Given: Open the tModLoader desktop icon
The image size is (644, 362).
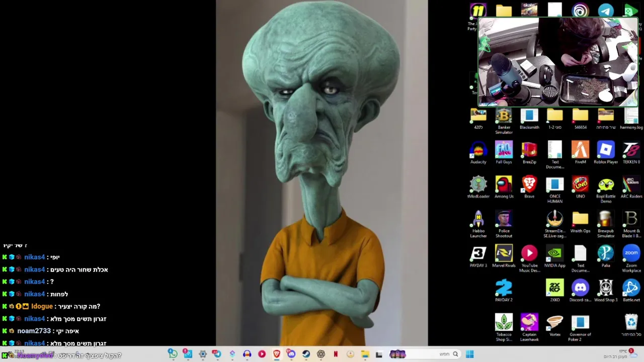Looking at the screenshot, I should click(478, 188).
